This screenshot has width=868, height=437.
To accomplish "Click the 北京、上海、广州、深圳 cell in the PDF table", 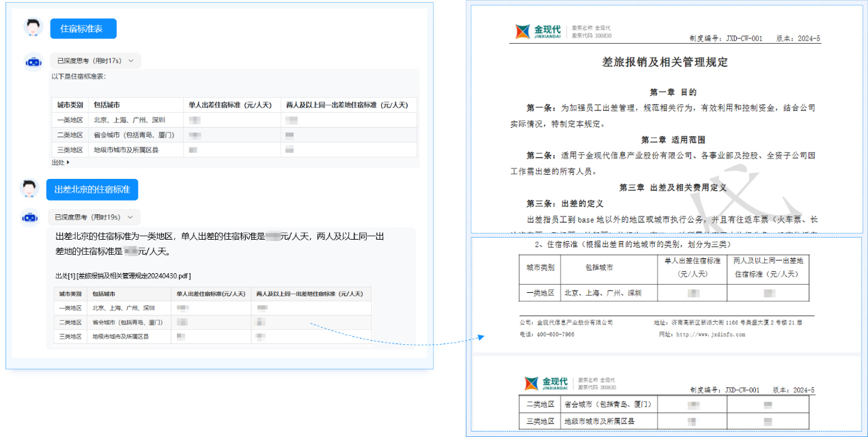I will (x=602, y=293).
